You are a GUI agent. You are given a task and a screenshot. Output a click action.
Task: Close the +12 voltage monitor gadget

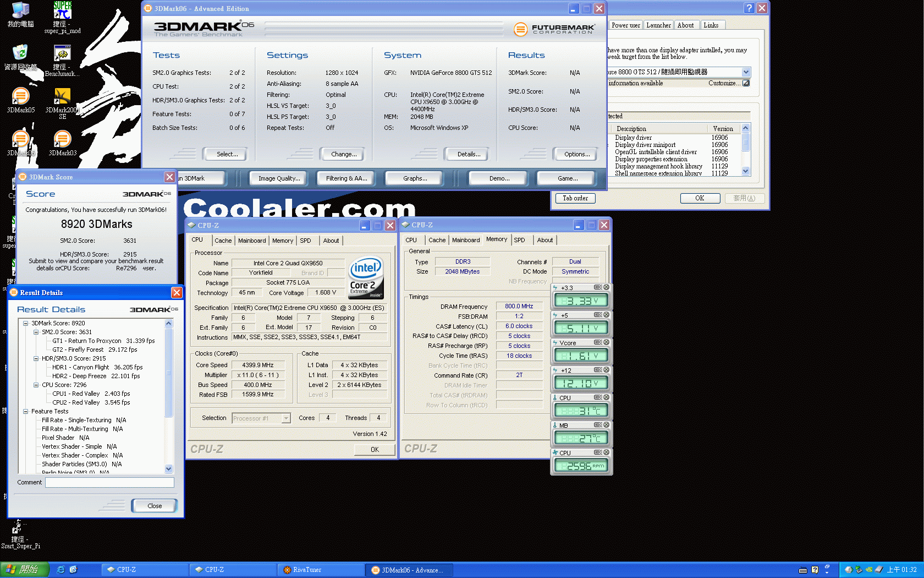point(606,370)
